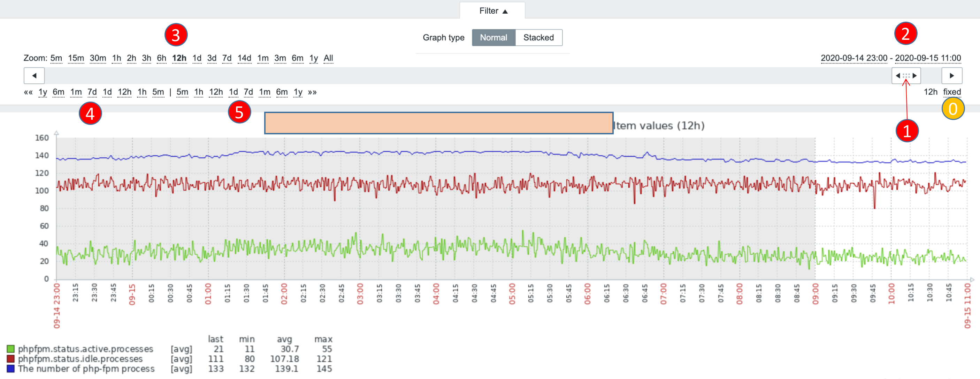Screen dimensions: 980x379
Task: Click right arrow on the scrollbar drag handle
Action: [914, 75]
